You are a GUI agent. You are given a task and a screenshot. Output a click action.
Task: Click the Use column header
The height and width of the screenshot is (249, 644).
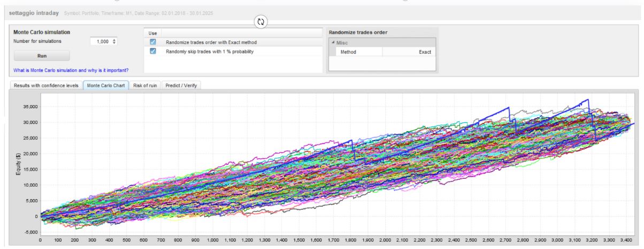tap(152, 33)
